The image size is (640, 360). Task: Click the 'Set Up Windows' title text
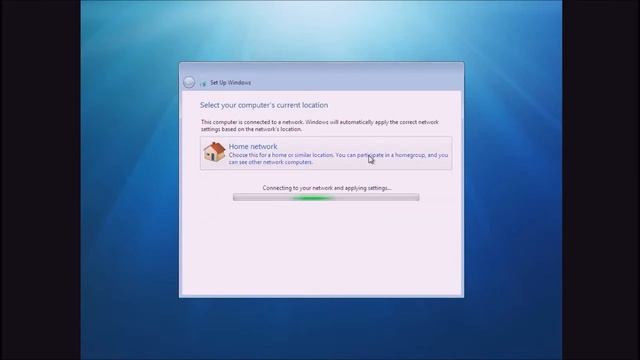click(x=231, y=83)
